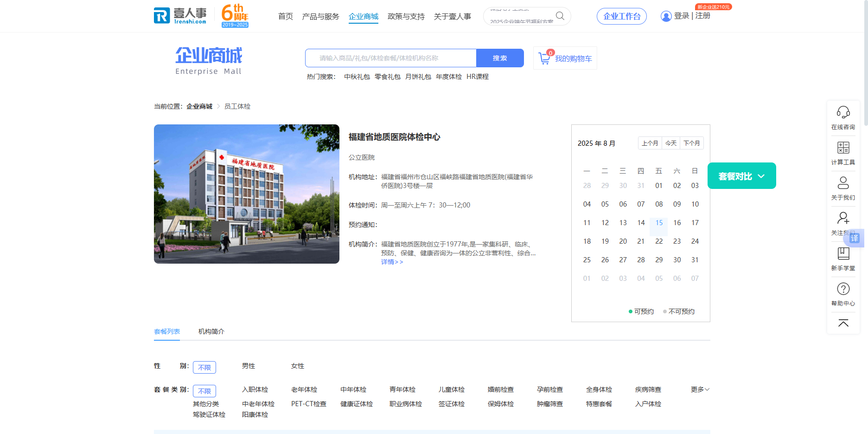Click the user avatar icon beside 登录

pos(666,16)
